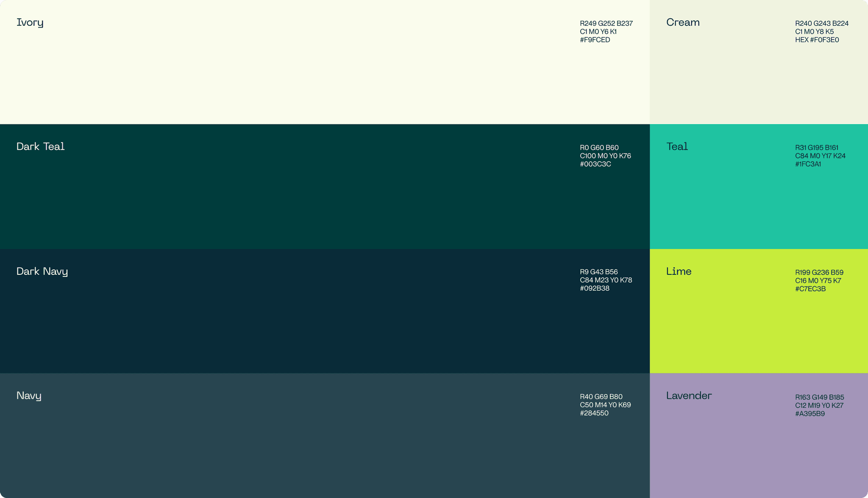
Task: Select the C100 M0 Y0 K76 CMYK text
Action: (x=605, y=156)
